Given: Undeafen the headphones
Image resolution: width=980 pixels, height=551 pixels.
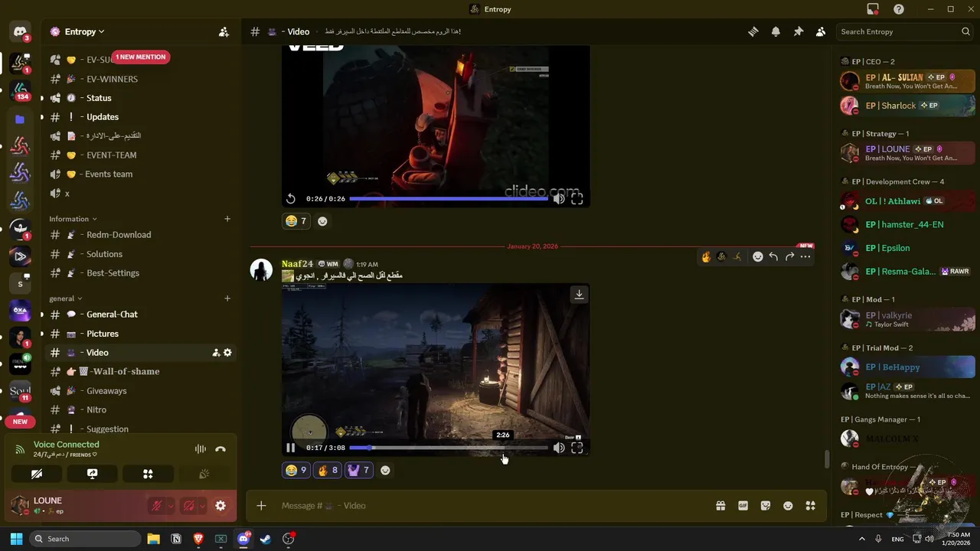Looking at the screenshot, I should [x=188, y=506].
